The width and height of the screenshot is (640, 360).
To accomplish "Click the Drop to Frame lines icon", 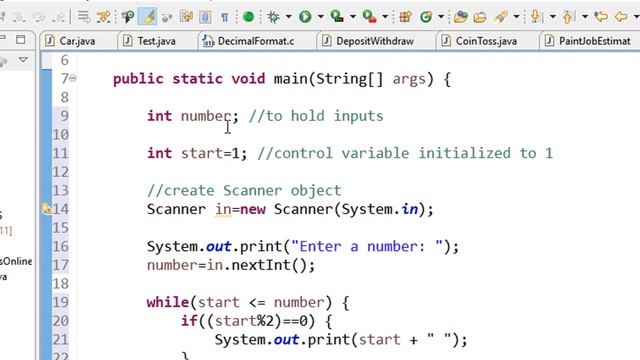I will pos(84,17).
